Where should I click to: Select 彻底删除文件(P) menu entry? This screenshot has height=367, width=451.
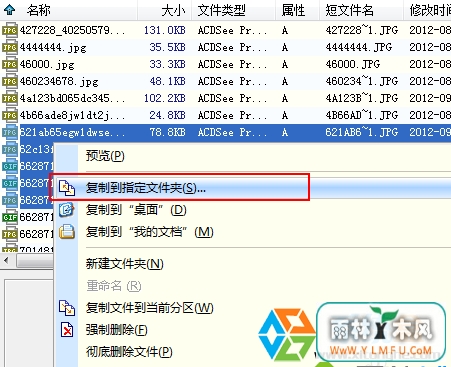(x=129, y=352)
